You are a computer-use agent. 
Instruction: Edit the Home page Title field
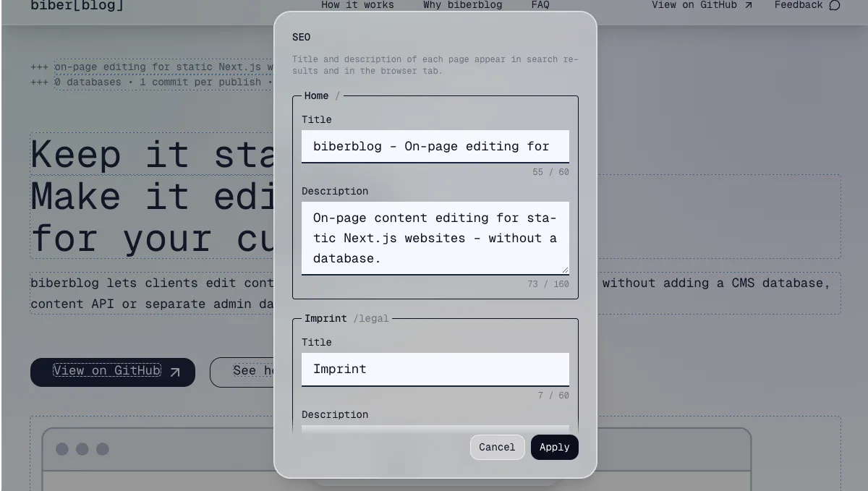pos(435,146)
